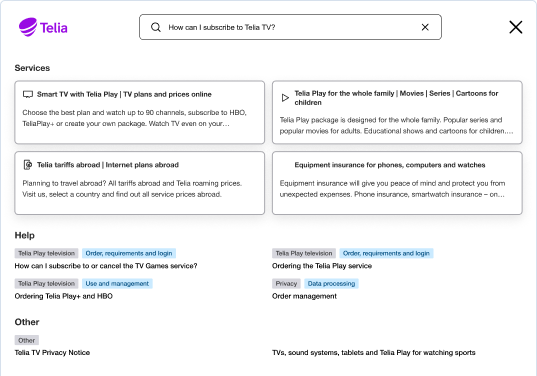537x376 pixels.
Task: Click Order, requirements and login tag above TV Games
Action: [x=129, y=253]
